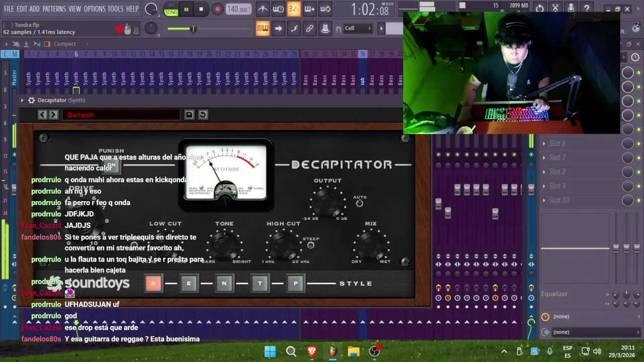Click the multilink to controllers knob icon
The image size is (644, 362).
[325, 29]
